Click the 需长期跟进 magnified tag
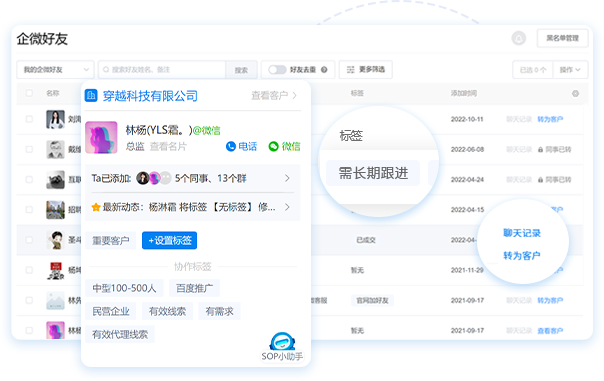Image resolution: width=604 pixels, height=381 pixels. tap(373, 173)
